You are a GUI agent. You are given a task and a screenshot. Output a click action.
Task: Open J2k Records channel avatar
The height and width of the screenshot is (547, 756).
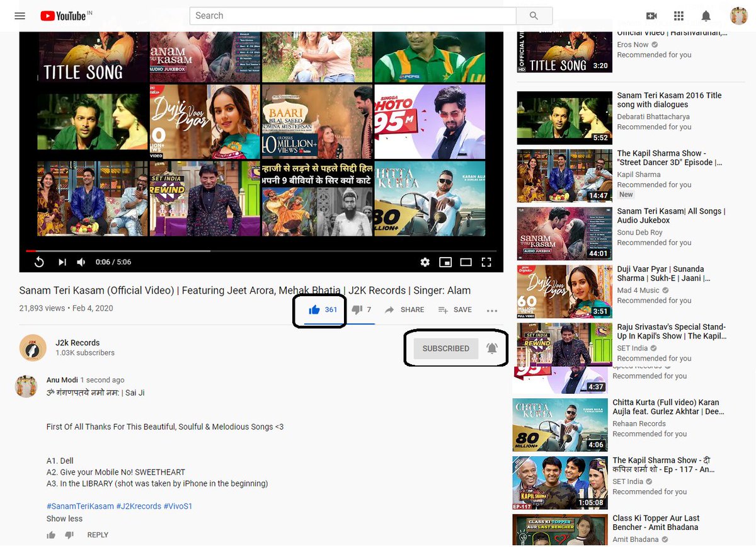33,348
